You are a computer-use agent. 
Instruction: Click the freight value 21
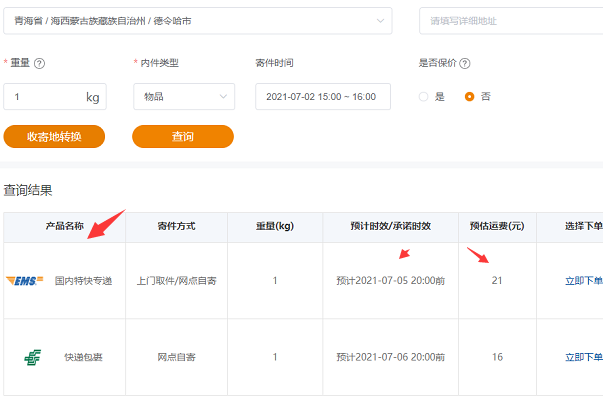coord(497,281)
